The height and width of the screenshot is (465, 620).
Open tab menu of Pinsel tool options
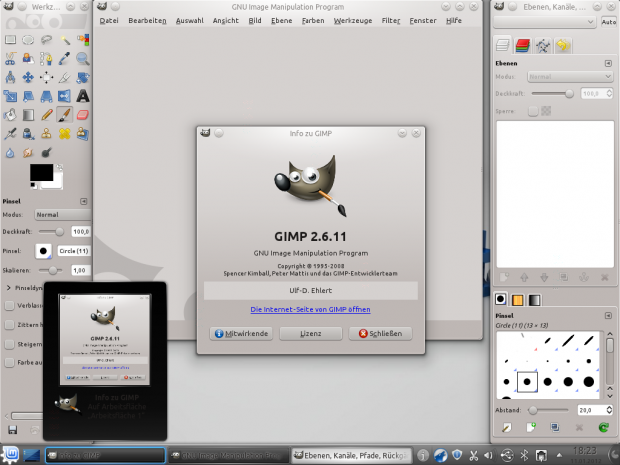[x=83, y=201]
